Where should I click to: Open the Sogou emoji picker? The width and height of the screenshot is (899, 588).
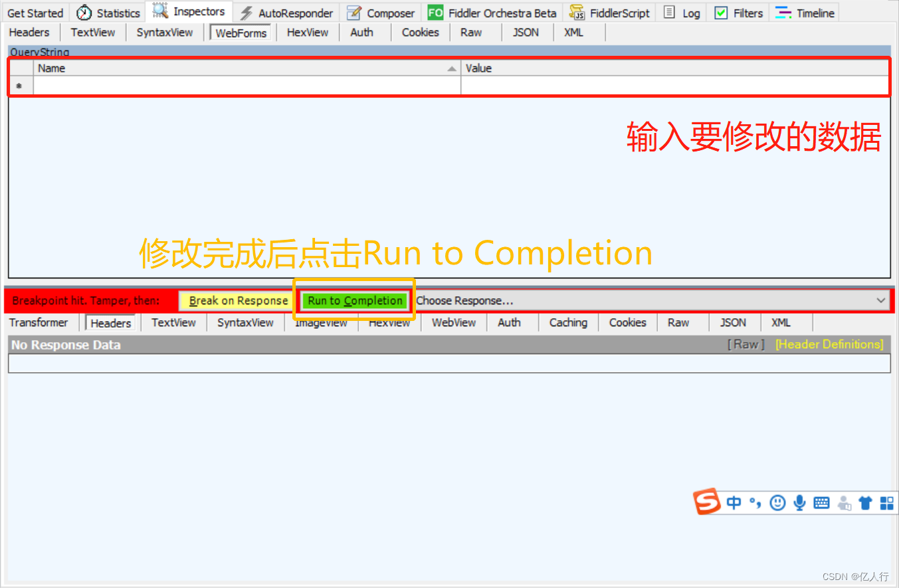(777, 502)
